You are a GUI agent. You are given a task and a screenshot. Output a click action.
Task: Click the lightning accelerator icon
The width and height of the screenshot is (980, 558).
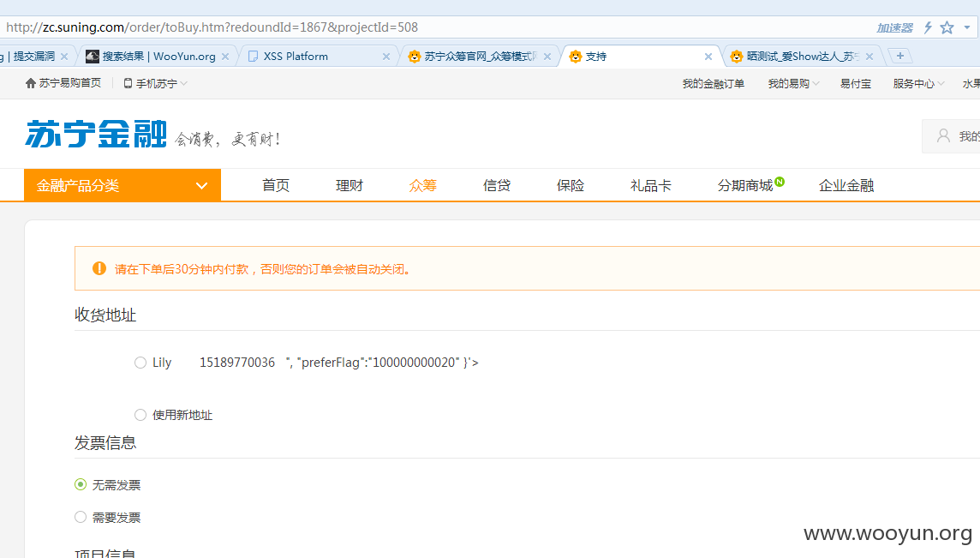click(928, 27)
